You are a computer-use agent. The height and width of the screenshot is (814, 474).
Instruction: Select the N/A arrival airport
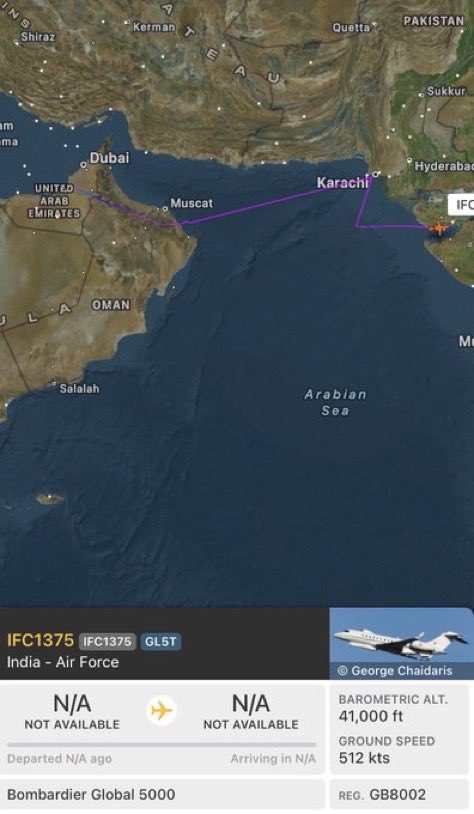[251, 711]
